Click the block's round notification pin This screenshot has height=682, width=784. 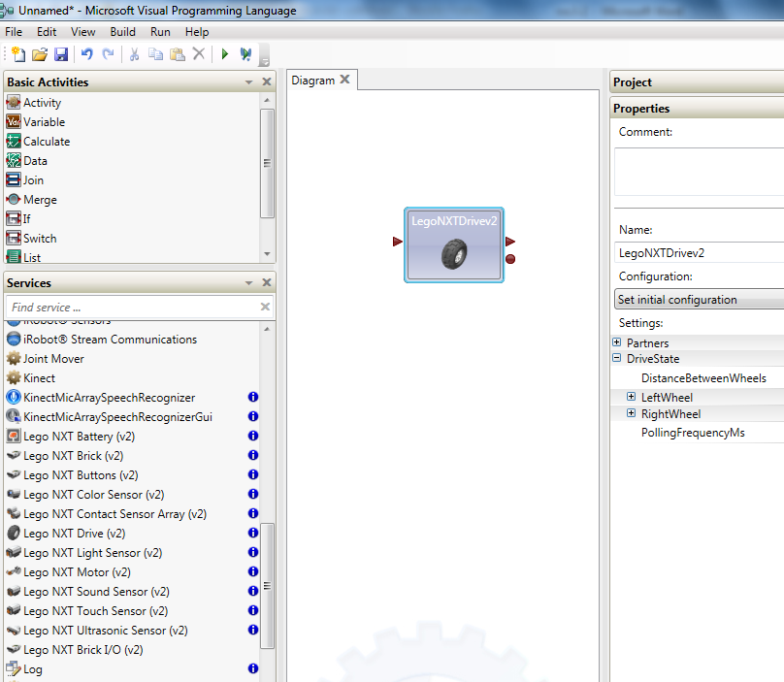tap(510, 259)
